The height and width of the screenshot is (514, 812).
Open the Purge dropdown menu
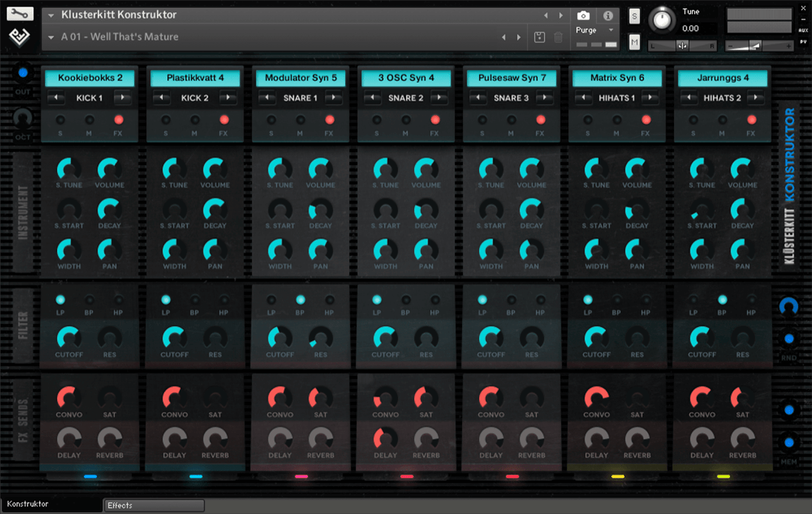[x=594, y=30]
